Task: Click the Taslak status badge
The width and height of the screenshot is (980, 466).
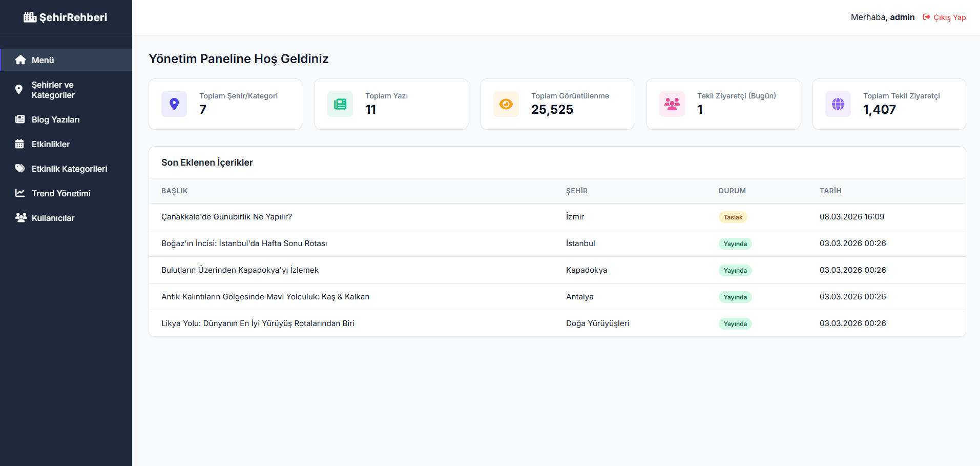Action: pos(733,217)
